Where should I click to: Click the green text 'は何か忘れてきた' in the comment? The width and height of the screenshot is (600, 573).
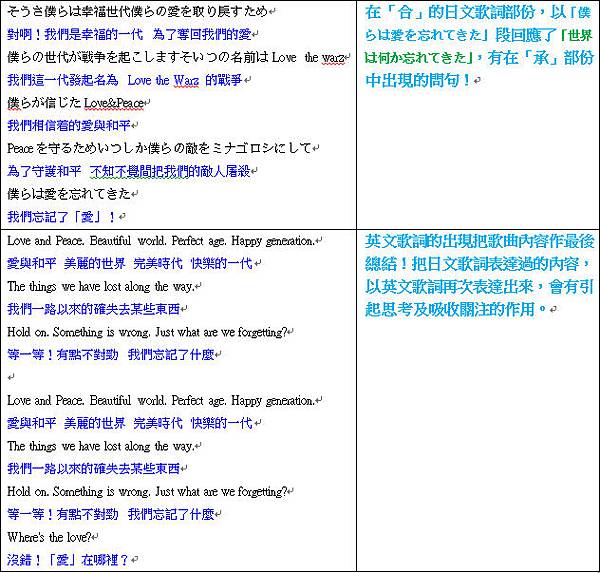coord(418,58)
